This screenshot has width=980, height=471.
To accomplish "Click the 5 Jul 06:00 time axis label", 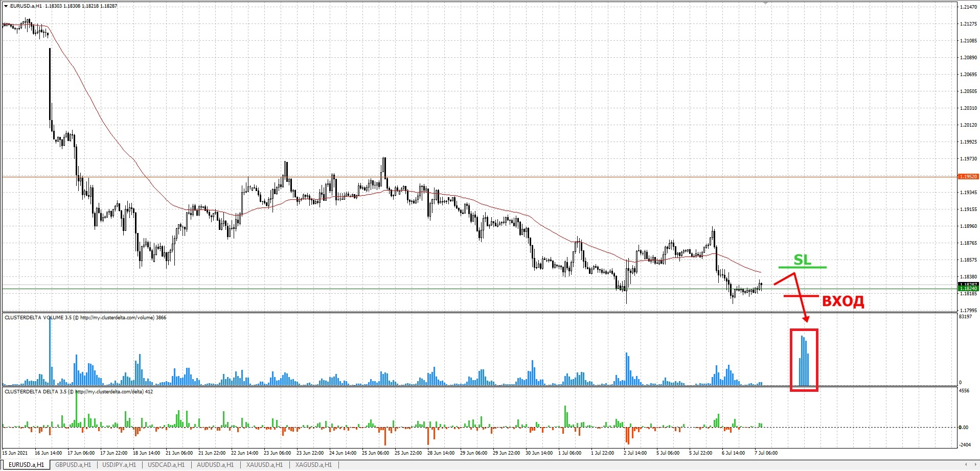I will tap(668, 453).
